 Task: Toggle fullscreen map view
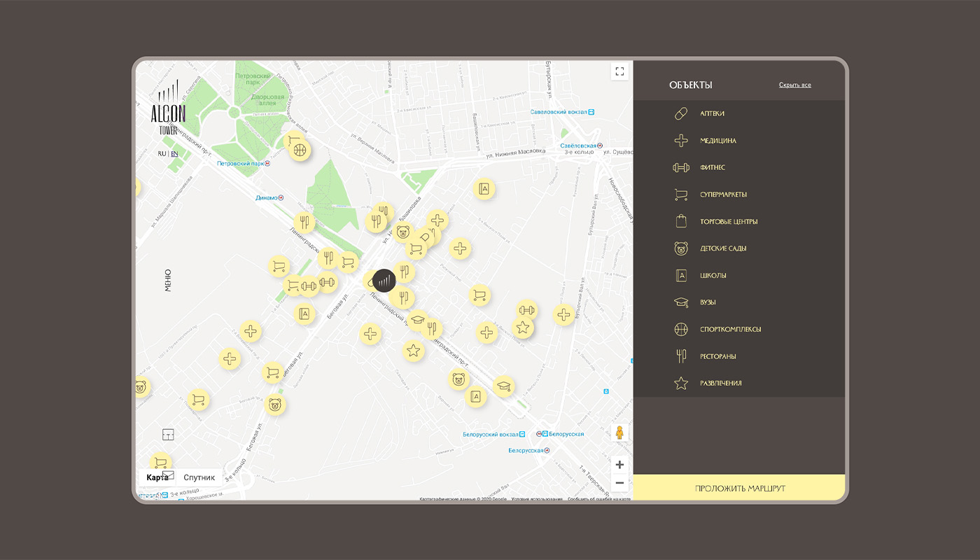(x=619, y=71)
